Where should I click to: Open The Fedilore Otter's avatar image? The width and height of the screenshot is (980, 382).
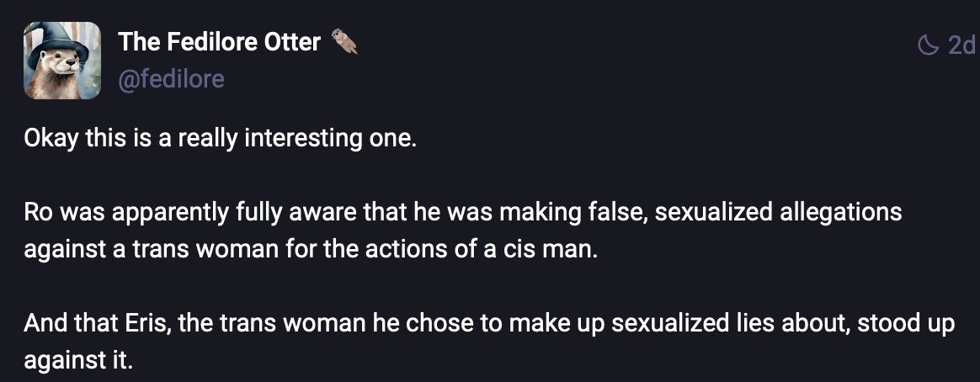tap(62, 61)
